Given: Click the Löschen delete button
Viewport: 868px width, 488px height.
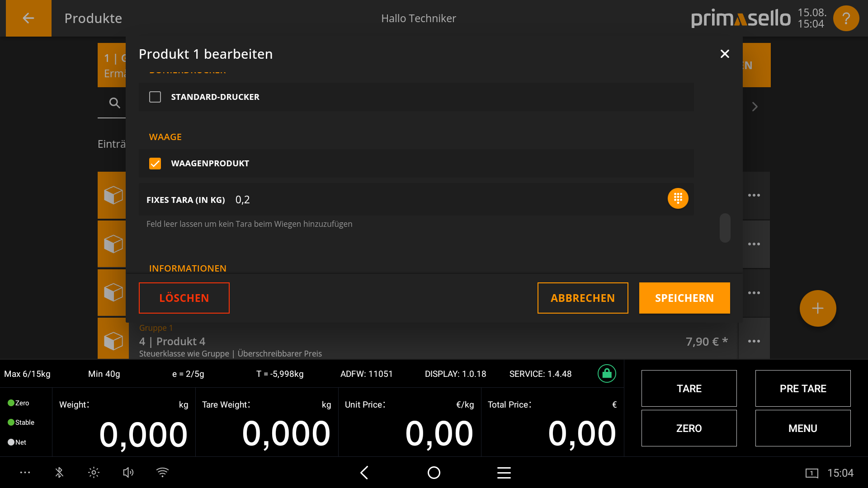Looking at the screenshot, I should (184, 298).
